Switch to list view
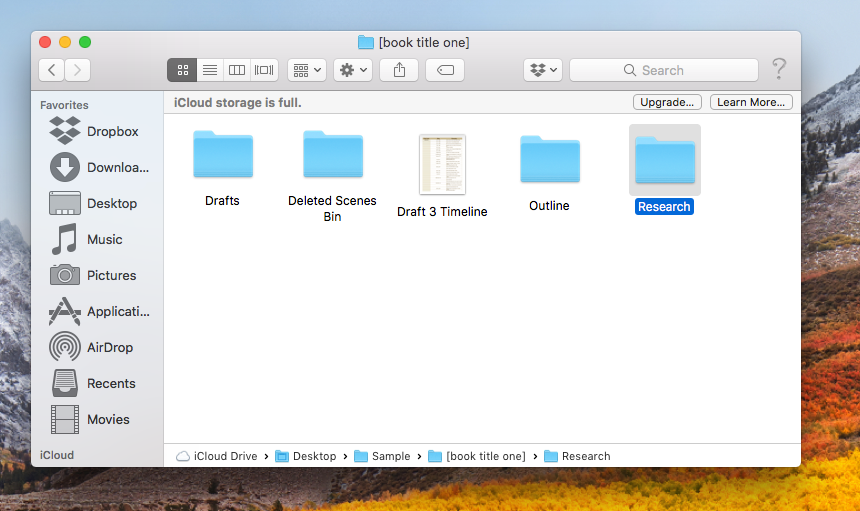 210,70
